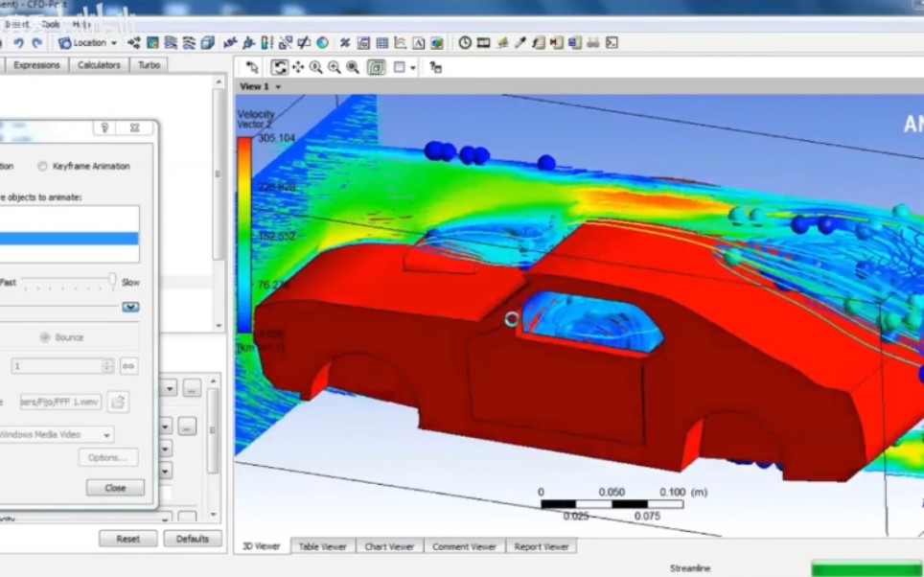
Task: Select the Keyframe Animation radio button
Action: (x=42, y=166)
